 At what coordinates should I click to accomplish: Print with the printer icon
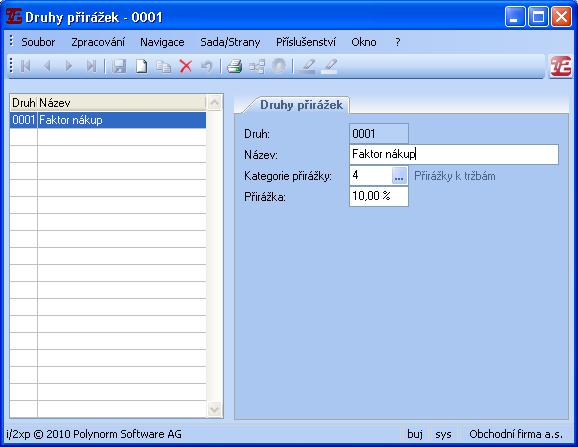pos(234,66)
